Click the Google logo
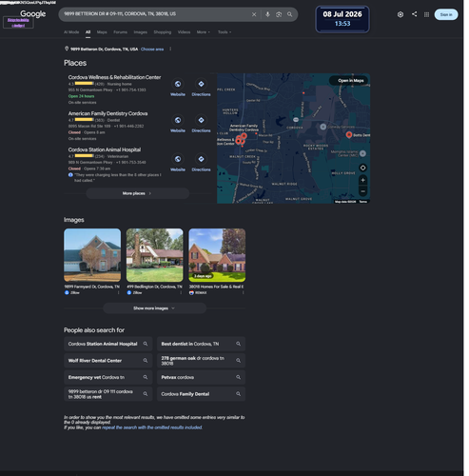Viewport: 469px width, 476px height. (33, 14)
